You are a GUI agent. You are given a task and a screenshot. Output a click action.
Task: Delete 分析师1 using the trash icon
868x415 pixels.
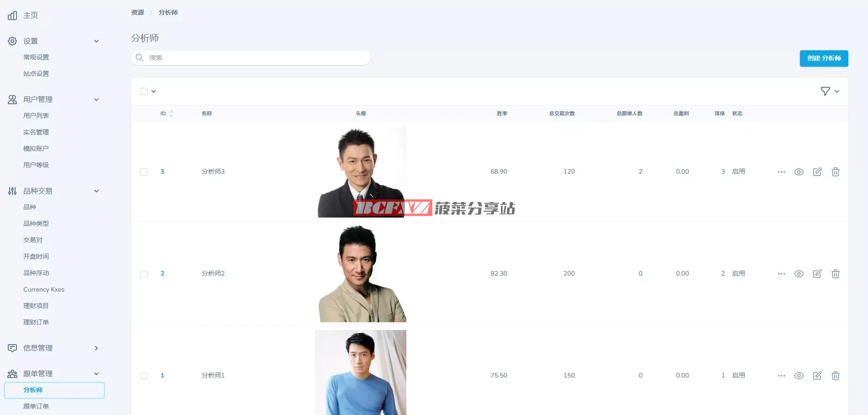(x=835, y=376)
